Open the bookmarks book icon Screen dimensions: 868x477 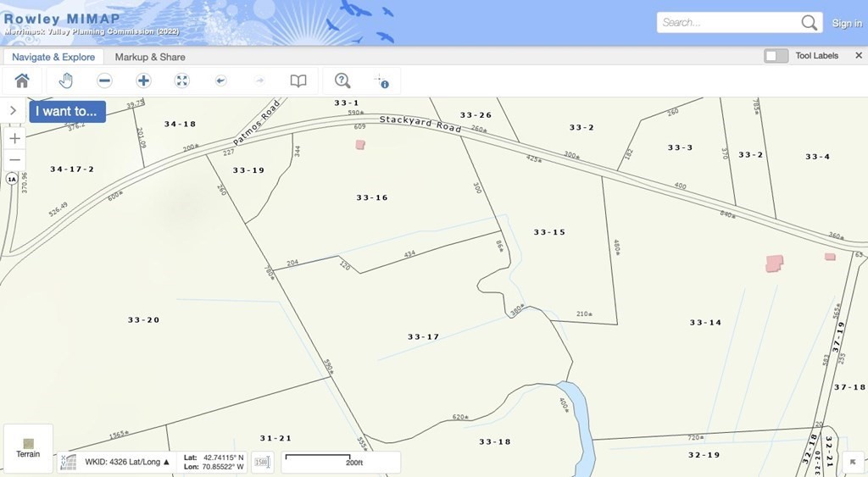(x=298, y=80)
